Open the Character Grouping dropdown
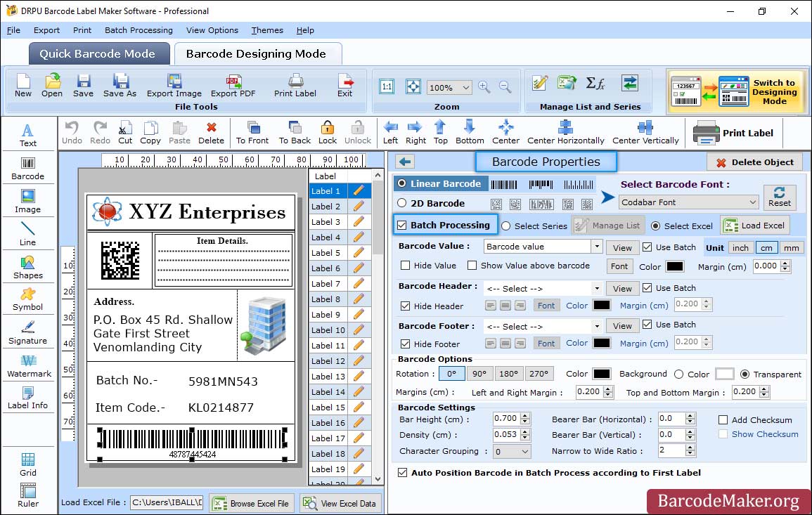The image size is (812, 515). (x=512, y=451)
